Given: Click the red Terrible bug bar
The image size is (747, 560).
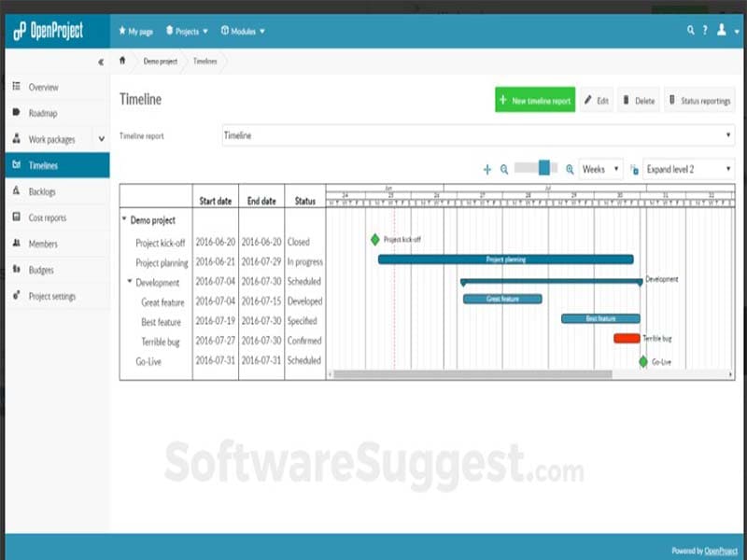Looking at the screenshot, I should pos(627,339).
